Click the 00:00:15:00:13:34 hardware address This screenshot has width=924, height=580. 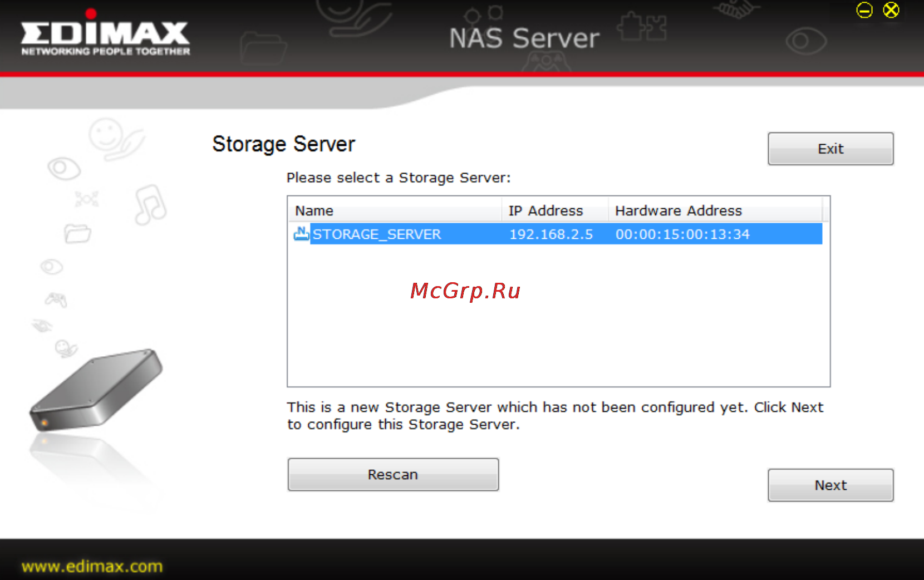(x=682, y=234)
